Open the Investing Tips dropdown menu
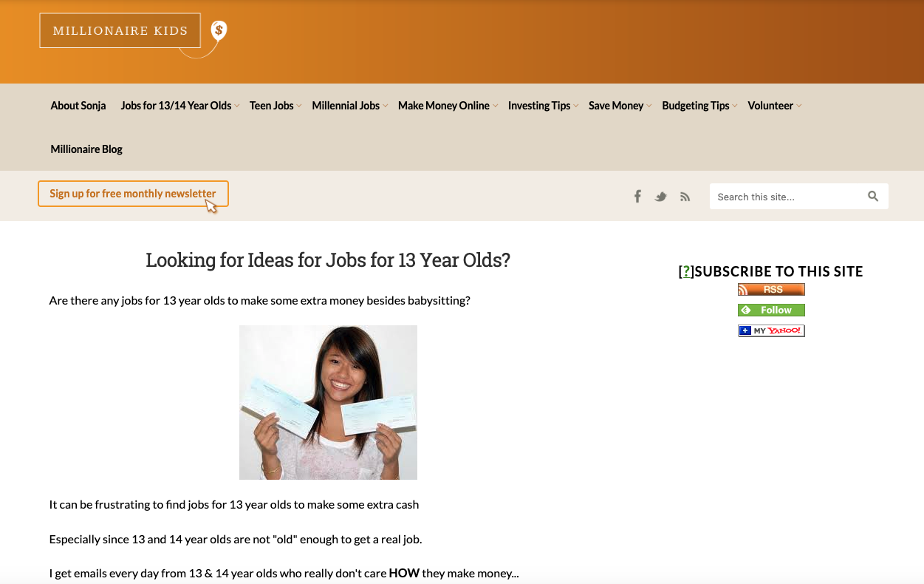 point(543,106)
